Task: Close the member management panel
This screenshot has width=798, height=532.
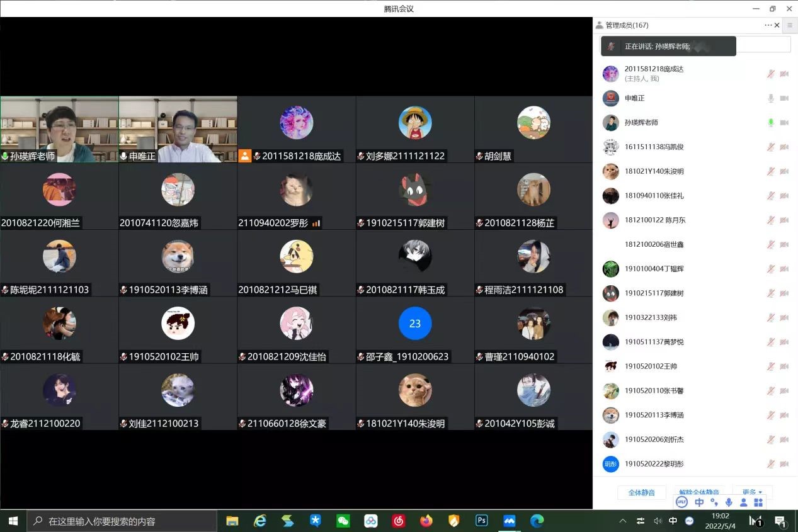Action: coord(777,25)
